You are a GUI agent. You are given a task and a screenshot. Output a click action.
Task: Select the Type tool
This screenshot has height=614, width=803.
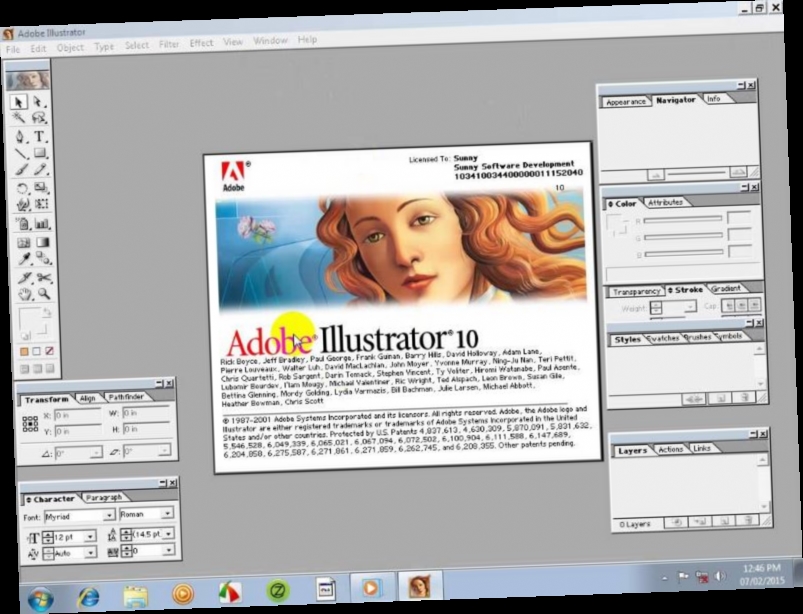click(37, 137)
